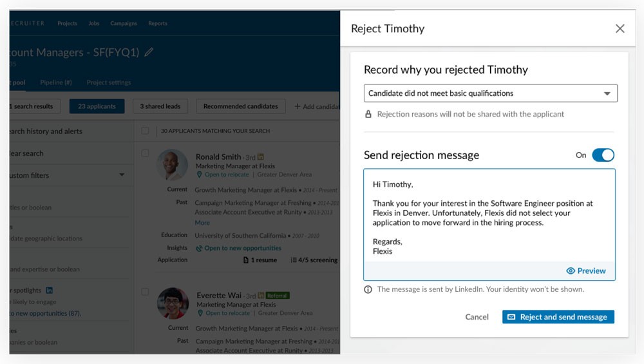Screen dimensions: 644x364
Task: Turn off the Send rejection message toggle
Action: (x=603, y=155)
